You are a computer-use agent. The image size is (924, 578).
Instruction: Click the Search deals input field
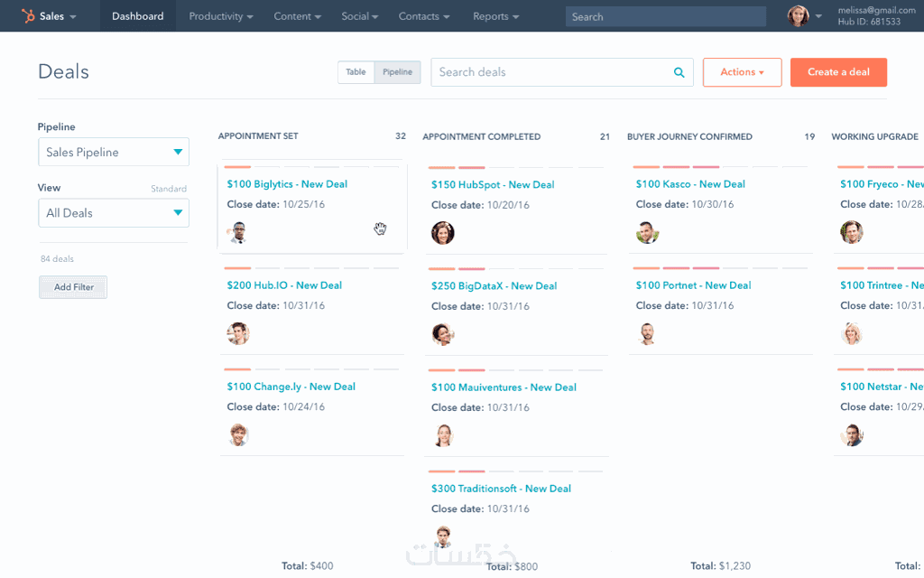point(562,72)
